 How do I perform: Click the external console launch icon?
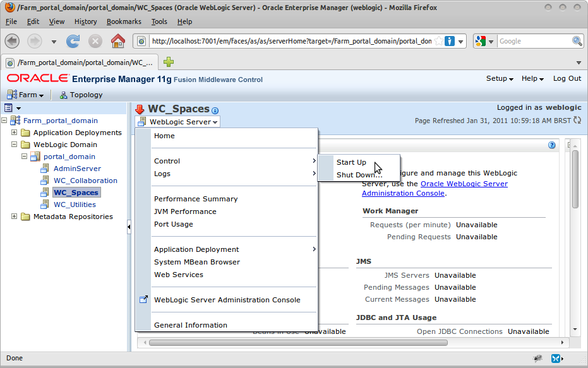(143, 299)
